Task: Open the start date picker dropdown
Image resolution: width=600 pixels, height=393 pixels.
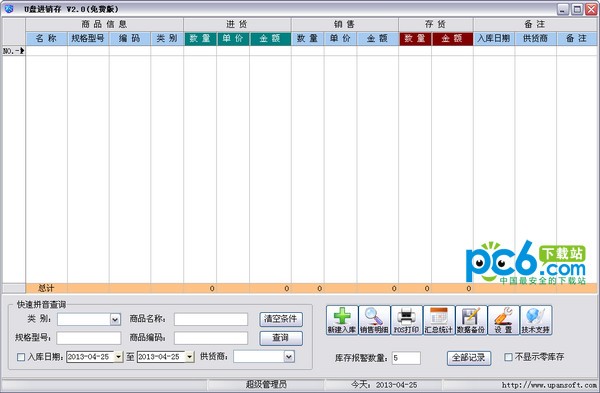Action: tap(118, 357)
